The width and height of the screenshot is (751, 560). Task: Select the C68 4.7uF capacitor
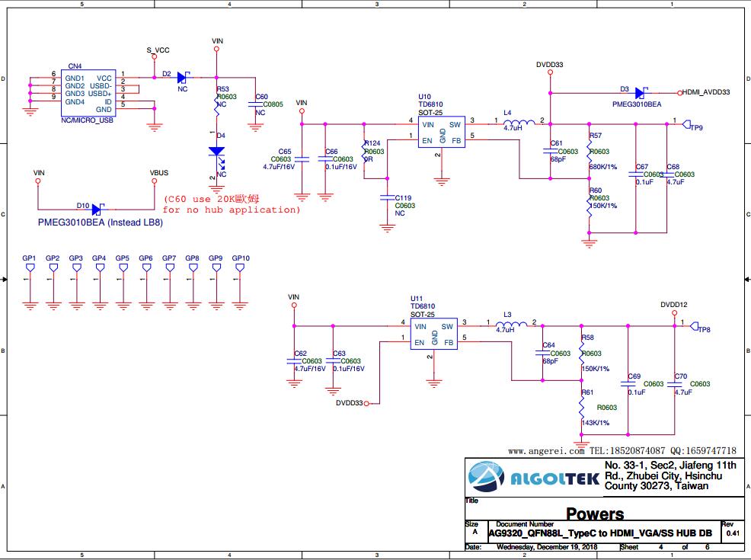pyautogui.click(x=666, y=174)
